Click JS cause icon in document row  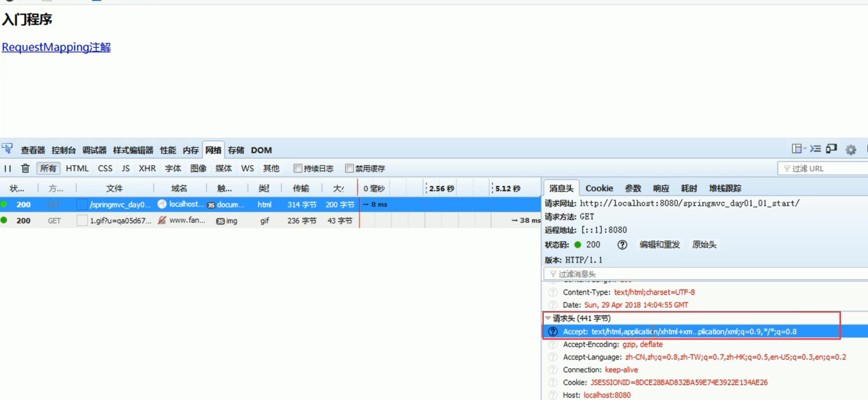(211, 205)
